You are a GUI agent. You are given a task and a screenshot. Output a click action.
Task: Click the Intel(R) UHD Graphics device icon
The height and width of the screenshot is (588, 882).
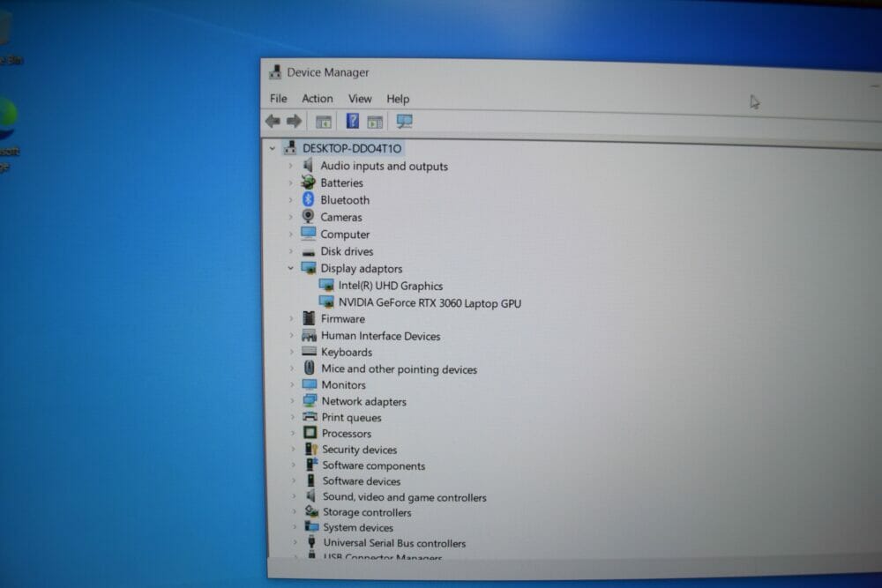click(326, 285)
